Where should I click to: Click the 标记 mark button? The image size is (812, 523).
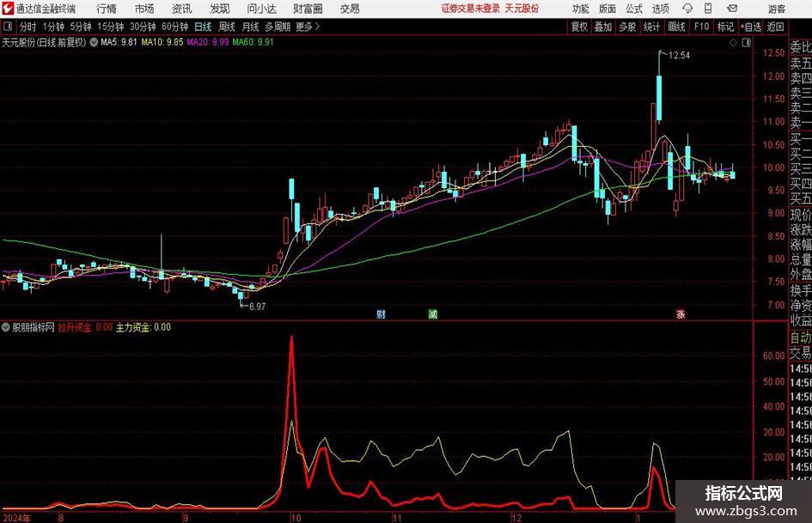725,27
